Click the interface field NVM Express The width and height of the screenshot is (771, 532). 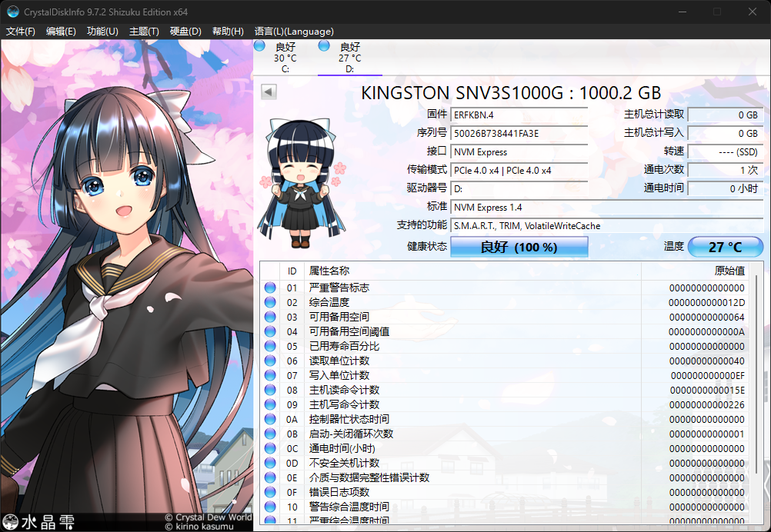coord(519,151)
